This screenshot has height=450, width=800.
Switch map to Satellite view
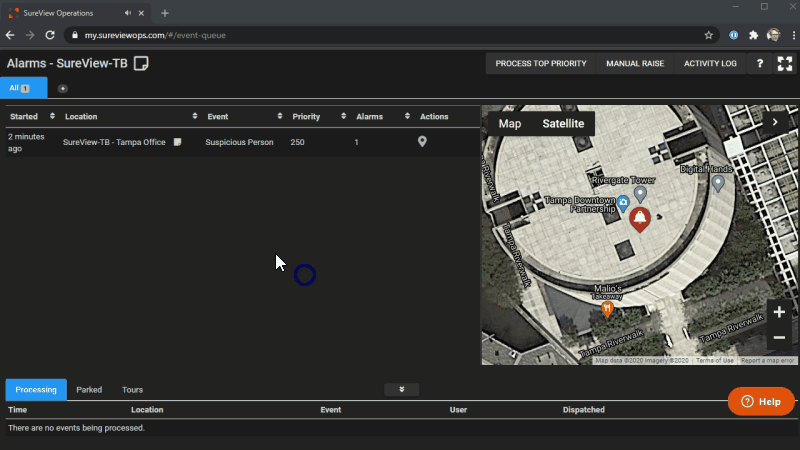point(563,123)
